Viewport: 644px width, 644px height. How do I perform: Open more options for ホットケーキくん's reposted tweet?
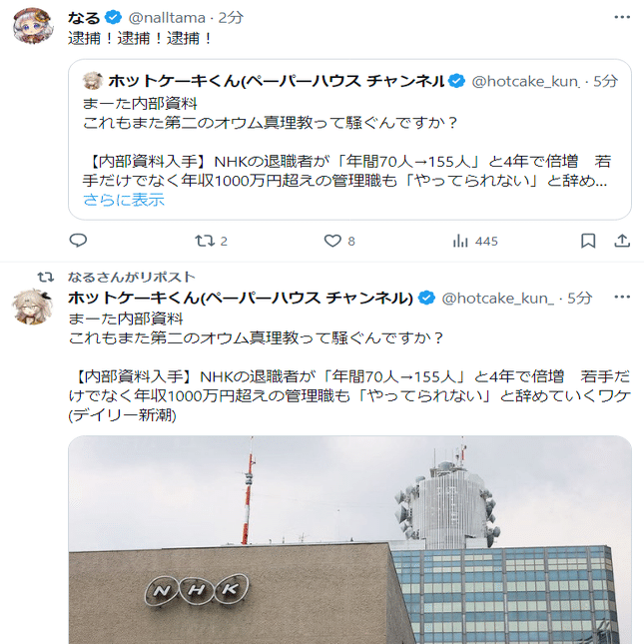[622, 297]
